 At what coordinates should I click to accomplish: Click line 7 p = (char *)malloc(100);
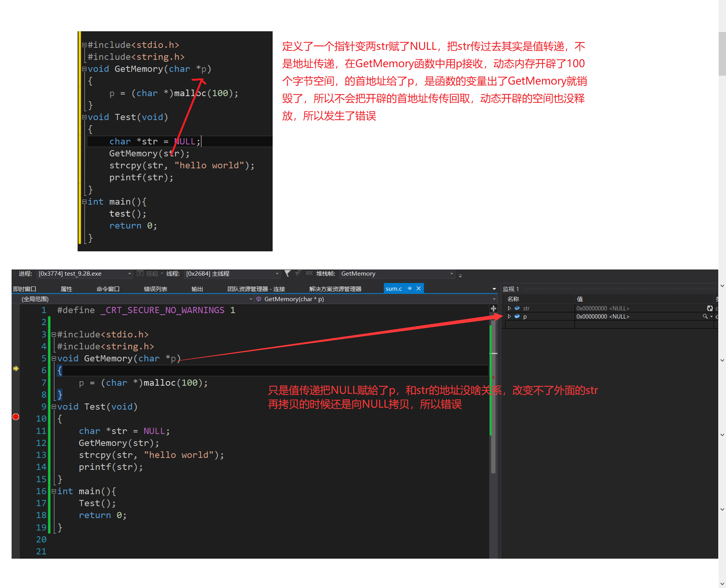pyautogui.click(x=143, y=383)
